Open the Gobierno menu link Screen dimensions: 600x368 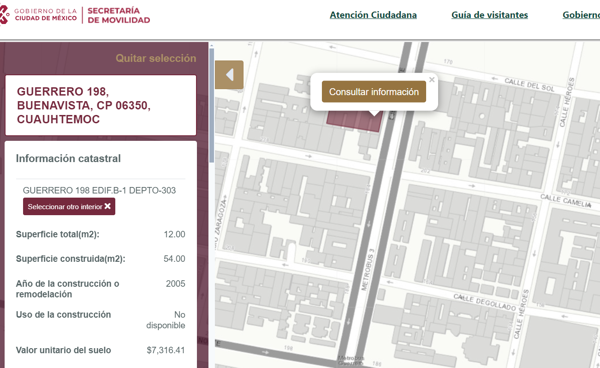[581, 15]
